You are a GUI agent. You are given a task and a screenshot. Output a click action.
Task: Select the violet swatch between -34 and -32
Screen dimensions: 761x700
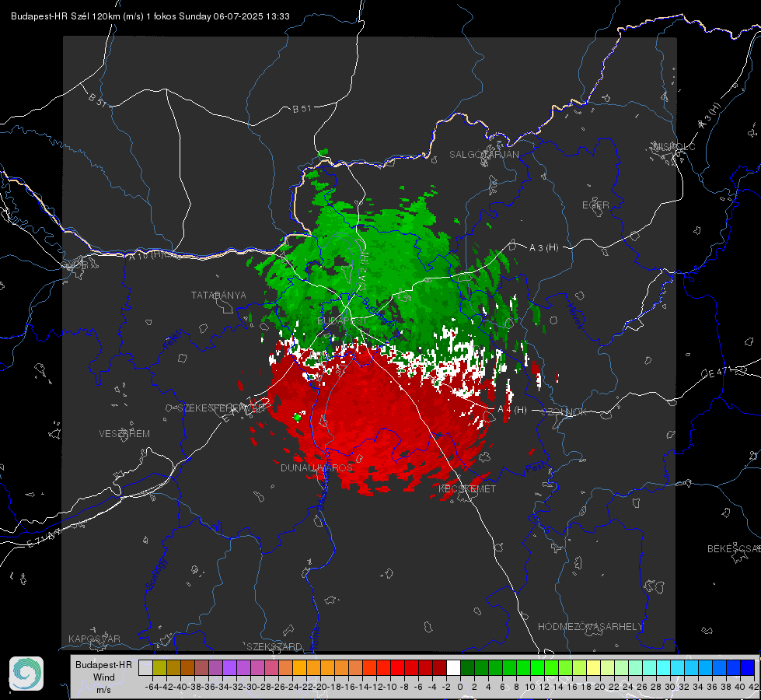point(229,667)
